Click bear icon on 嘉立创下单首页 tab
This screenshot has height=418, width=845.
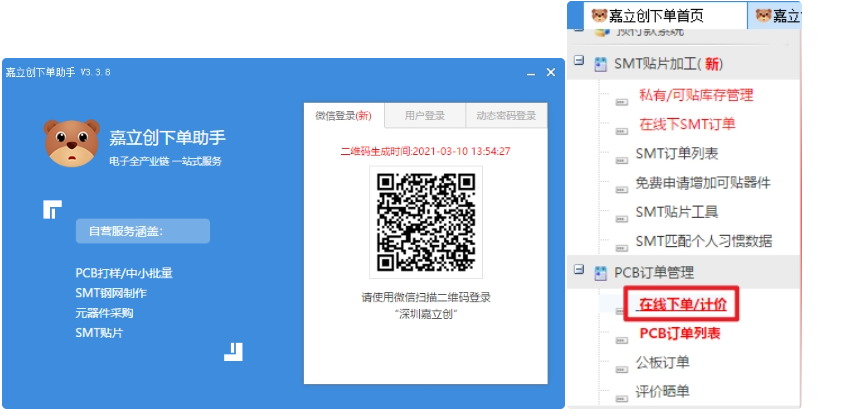(599, 15)
